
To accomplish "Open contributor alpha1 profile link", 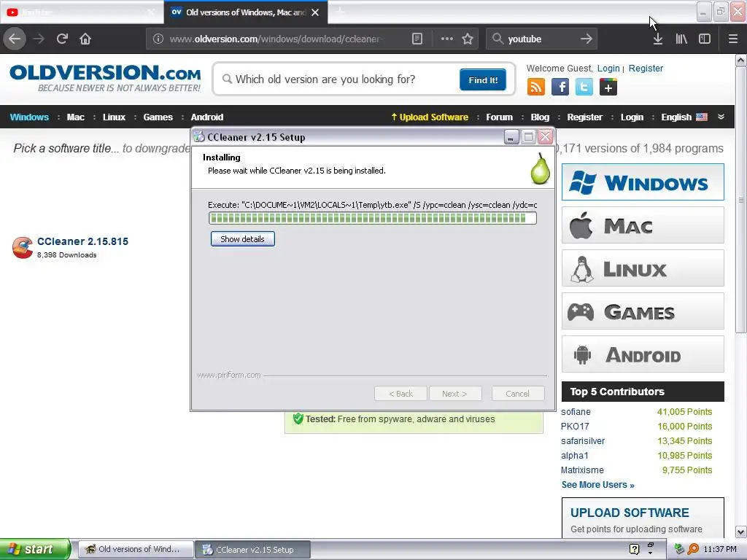I will (575, 455).
